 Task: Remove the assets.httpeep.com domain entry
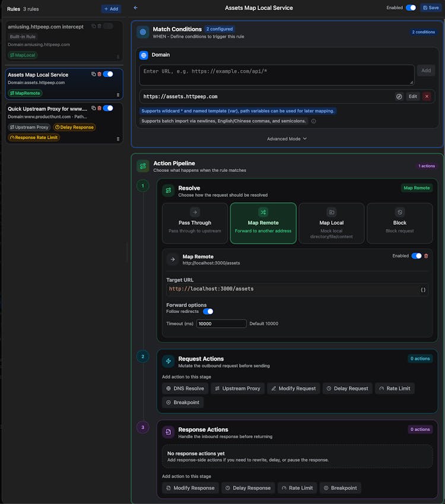tap(427, 97)
